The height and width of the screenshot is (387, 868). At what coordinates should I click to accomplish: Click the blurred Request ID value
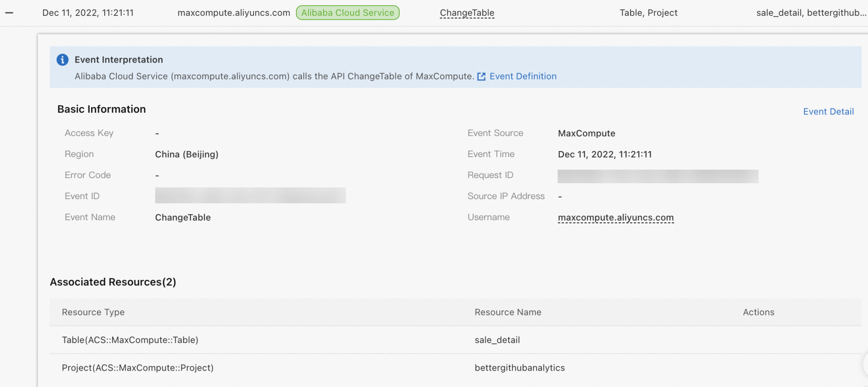pyautogui.click(x=658, y=176)
